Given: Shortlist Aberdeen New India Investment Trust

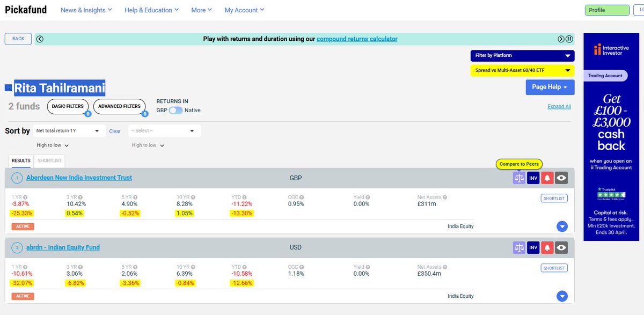Looking at the screenshot, I should (554, 198).
